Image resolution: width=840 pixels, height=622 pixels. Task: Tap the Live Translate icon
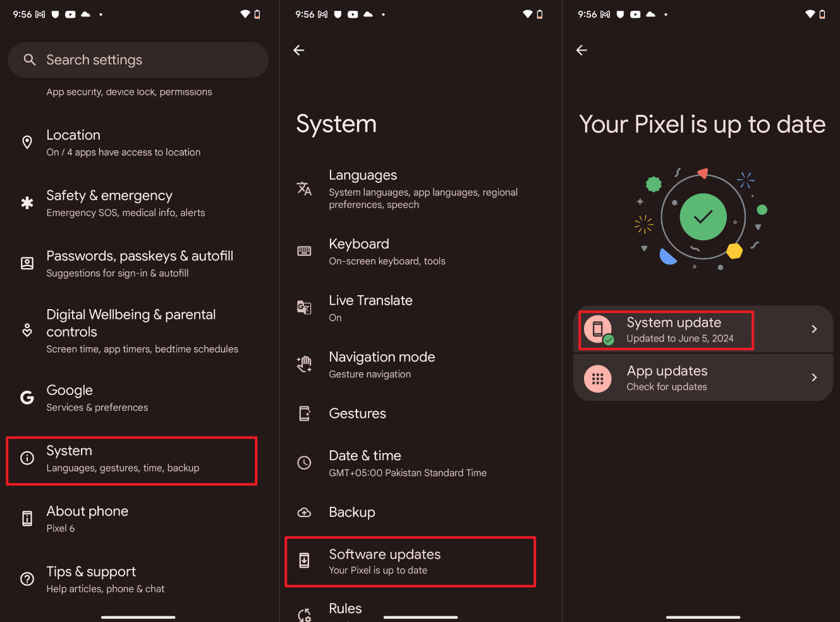304,308
